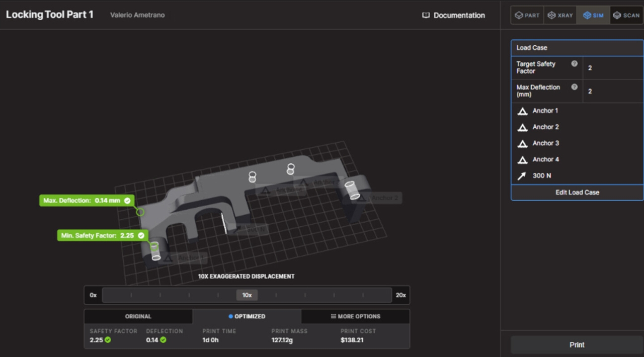Viewport: 644px width, 357px height.
Task: Click the Max Deflection help icon
Action: tap(574, 87)
